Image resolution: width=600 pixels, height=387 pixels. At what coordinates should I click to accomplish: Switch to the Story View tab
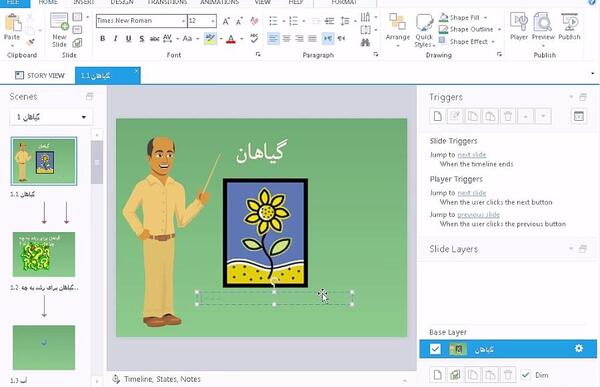click(x=40, y=75)
